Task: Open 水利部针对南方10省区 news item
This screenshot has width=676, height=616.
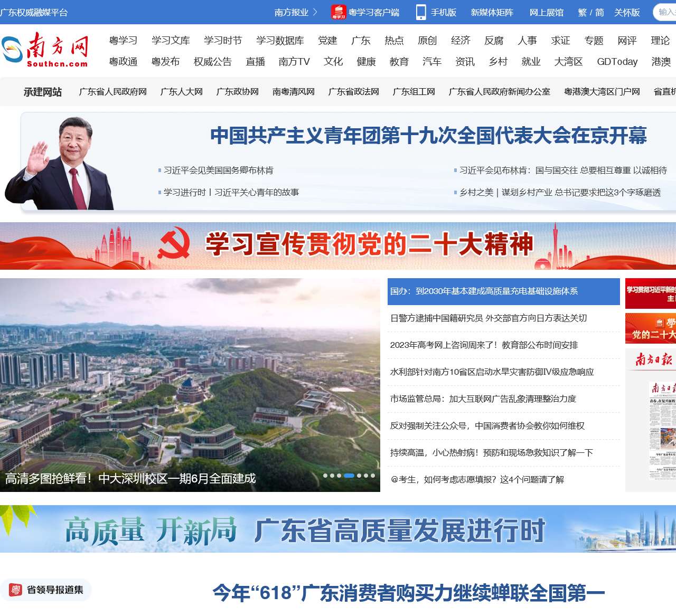Action: [x=492, y=372]
